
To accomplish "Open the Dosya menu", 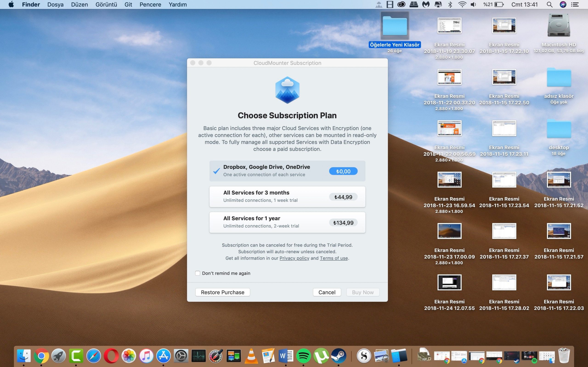I will pyautogui.click(x=55, y=4).
